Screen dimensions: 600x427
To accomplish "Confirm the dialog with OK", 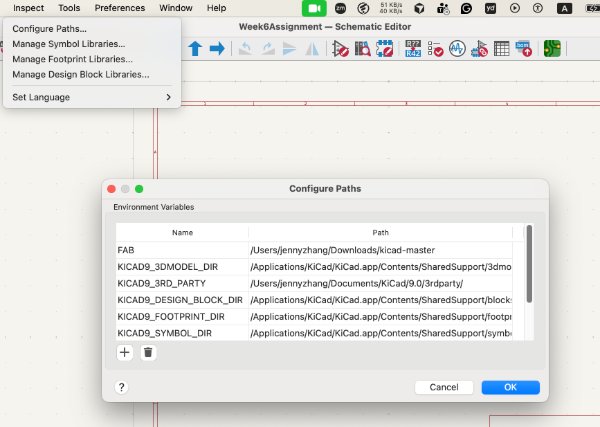I will coord(510,387).
